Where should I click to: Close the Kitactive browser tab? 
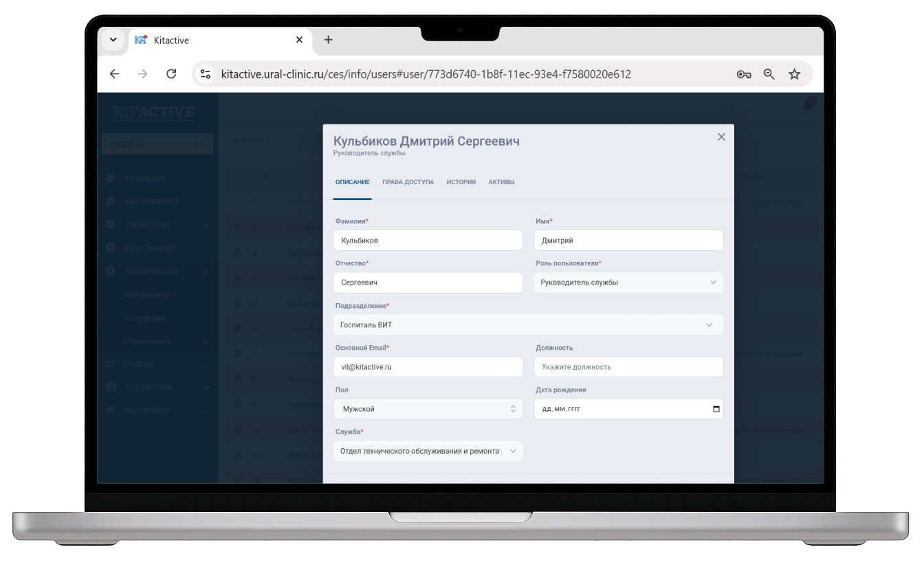(x=299, y=40)
